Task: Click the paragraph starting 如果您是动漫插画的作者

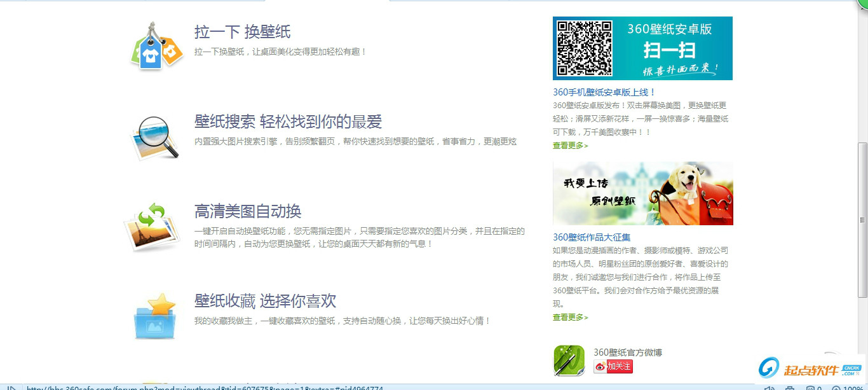Action: [641, 277]
